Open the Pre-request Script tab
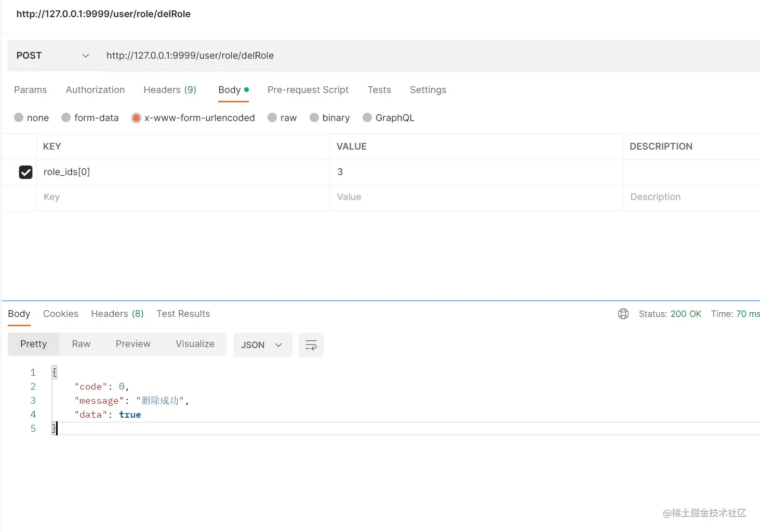760x532 pixels. 308,90
